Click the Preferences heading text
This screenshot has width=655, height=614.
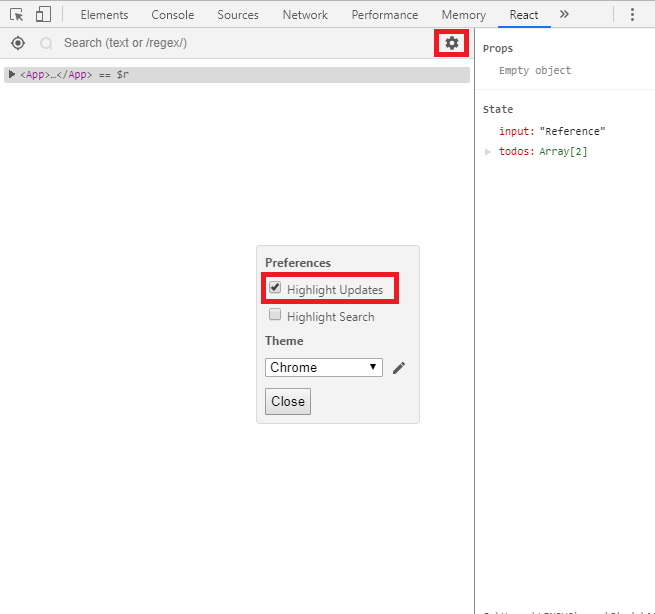[298, 263]
